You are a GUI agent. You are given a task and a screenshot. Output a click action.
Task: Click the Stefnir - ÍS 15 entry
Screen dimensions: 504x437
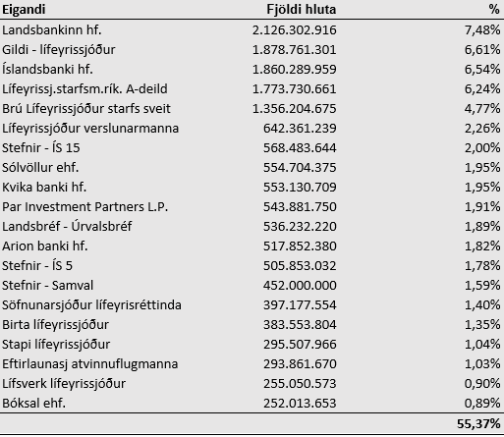pyautogui.click(x=41, y=147)
